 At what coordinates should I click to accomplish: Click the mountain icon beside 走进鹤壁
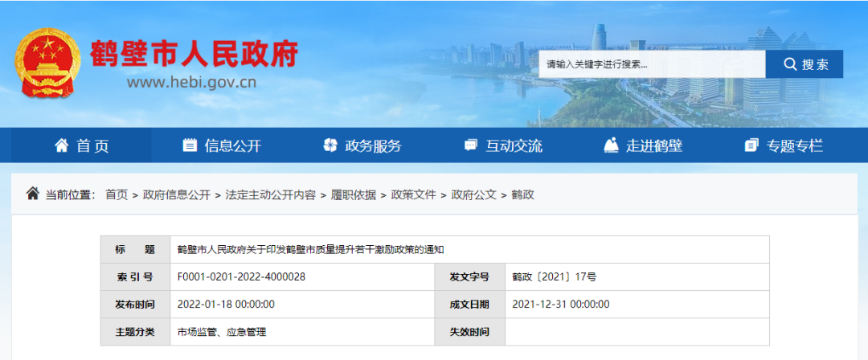(611, 145)
